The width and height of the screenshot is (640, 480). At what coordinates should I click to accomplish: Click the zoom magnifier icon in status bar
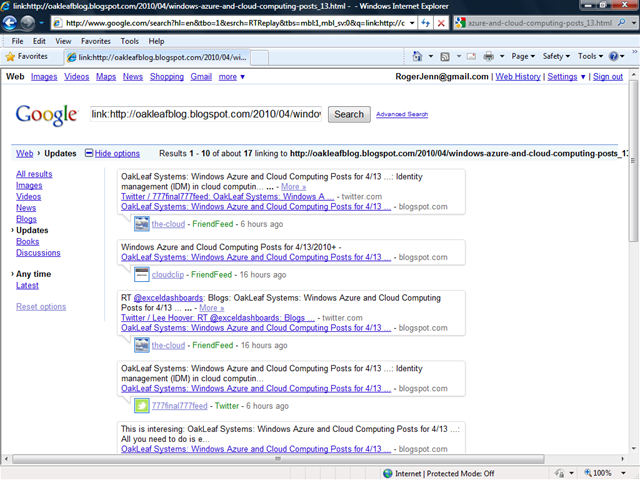(588, 473)
